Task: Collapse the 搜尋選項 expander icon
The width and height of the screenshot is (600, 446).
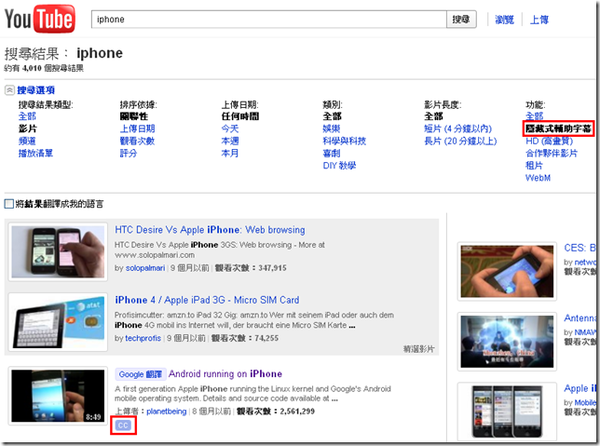Action: (x=10, y=90)
